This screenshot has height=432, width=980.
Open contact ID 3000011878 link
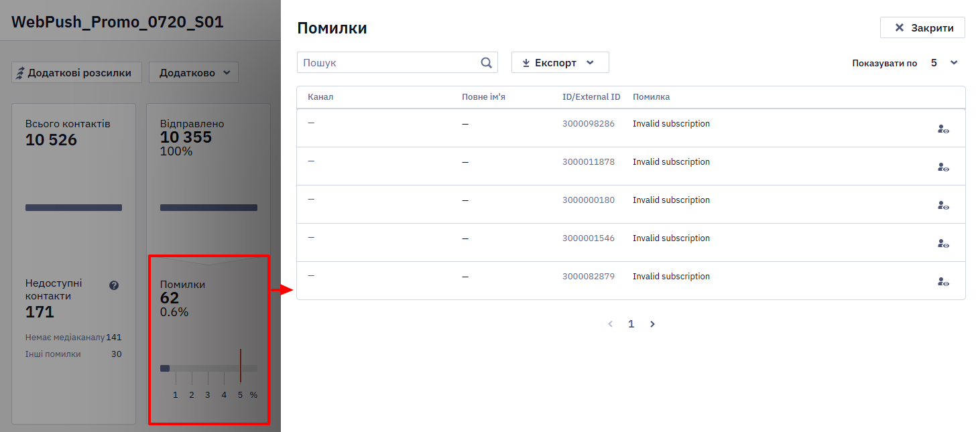pyautogui.click(x=588, y=162)
